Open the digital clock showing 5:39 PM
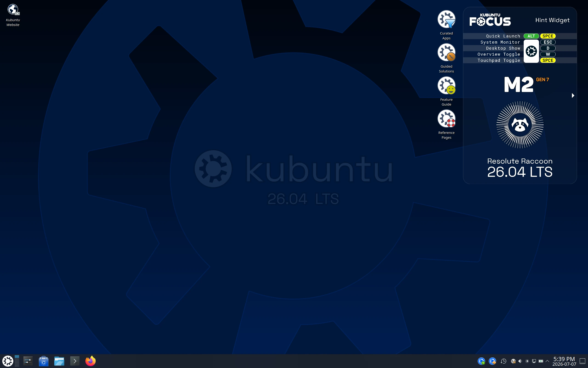 [564, 361]
